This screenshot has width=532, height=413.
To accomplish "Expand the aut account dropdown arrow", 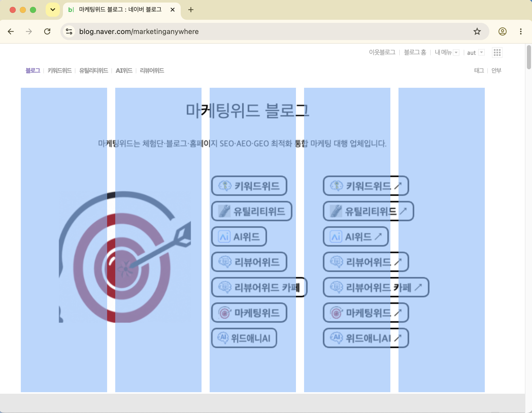I will (481, 53).
